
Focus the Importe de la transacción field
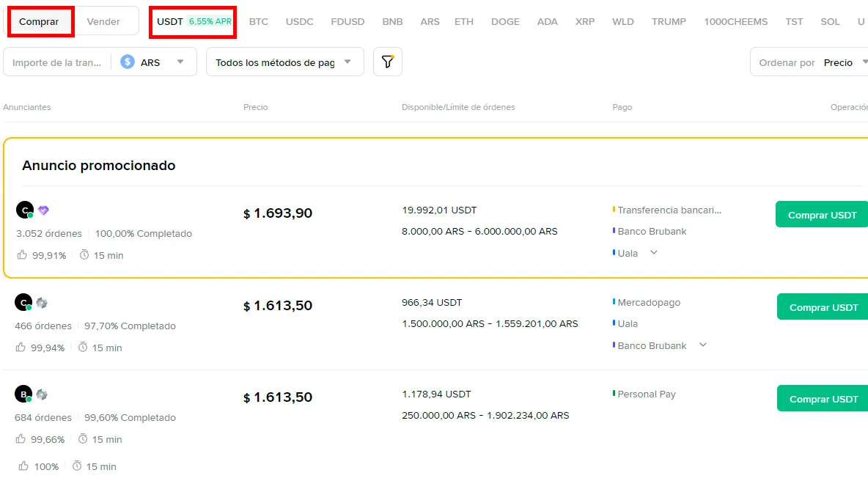[x=57, y=62]
